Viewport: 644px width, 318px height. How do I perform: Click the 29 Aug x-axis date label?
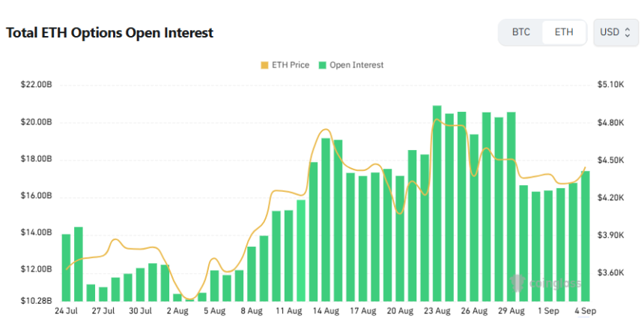coord(512,310)
